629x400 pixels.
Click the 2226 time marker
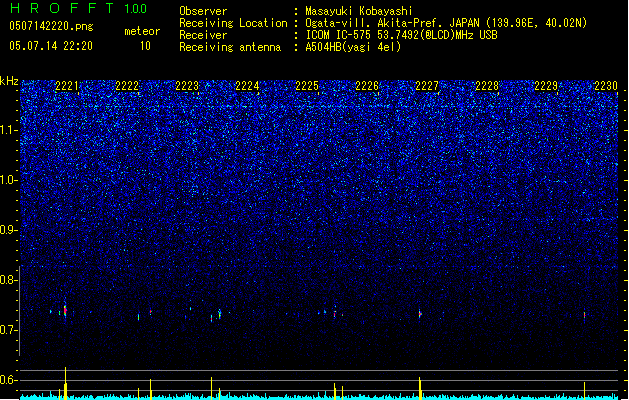[367, 86]
